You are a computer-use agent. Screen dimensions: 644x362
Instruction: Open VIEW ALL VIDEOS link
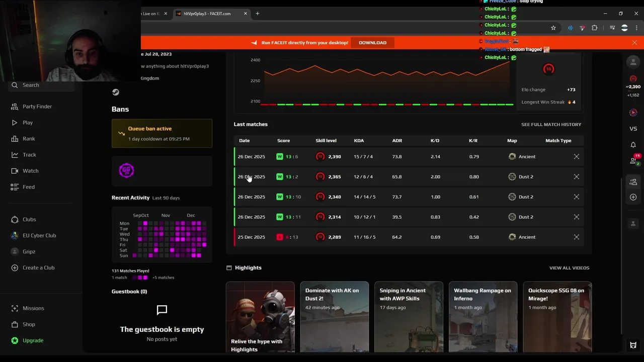point(569,268)
